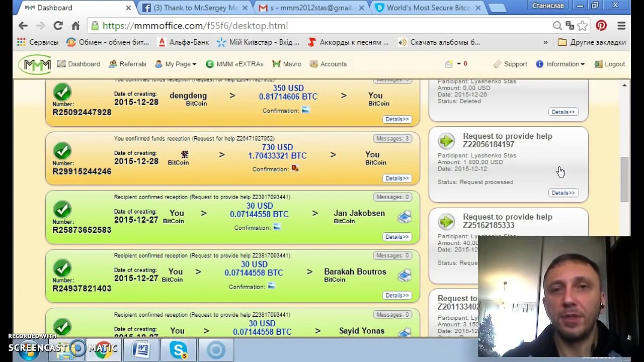The image size is (644, 362).
Task: Click the green arrow icon for request Z22056184197
Action: click(x=446, y=140)
